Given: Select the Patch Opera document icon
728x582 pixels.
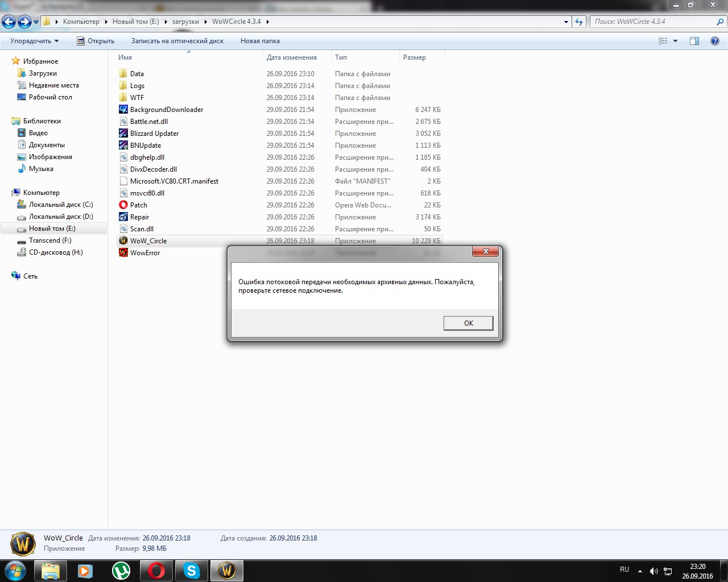Looking at the screenshot, I should coord(123,205).
